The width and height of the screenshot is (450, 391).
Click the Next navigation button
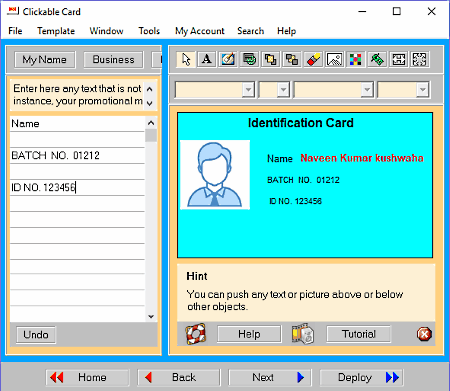coord(270,377)
